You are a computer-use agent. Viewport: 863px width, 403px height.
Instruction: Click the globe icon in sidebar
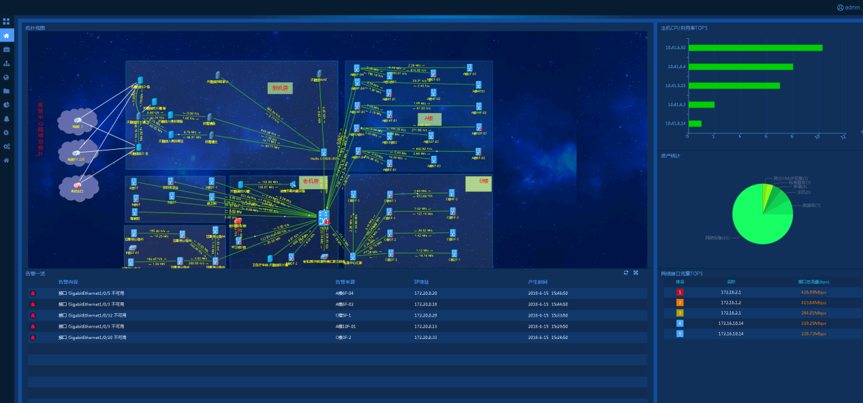tap(6, 77)
